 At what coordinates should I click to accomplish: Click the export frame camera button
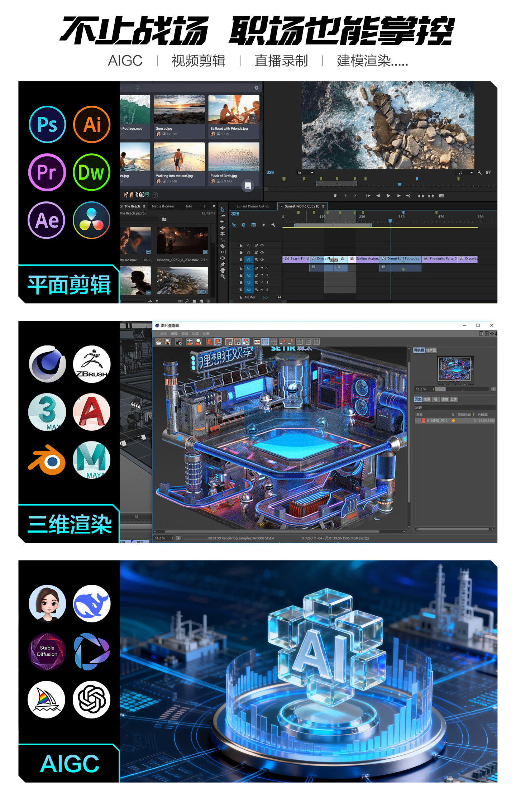click(x=441, y=196)
